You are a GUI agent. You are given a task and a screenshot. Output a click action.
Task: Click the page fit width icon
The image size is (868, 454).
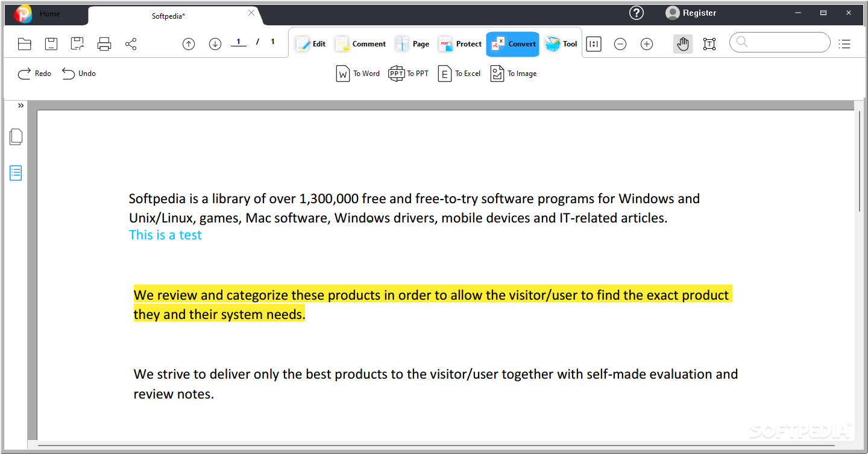(x=594, y=44)
